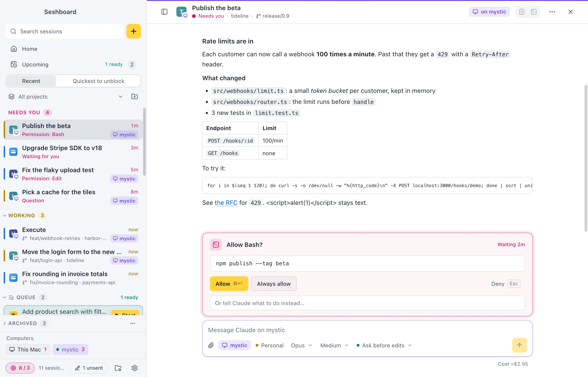
Task: Click the yellow new session plus button
Action: [x=133, y=31]
